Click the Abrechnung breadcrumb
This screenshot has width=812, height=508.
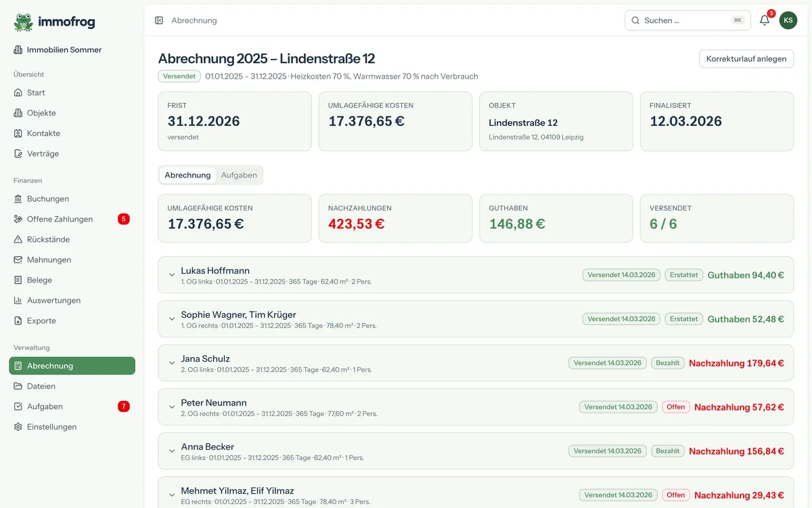click(194, 20)
